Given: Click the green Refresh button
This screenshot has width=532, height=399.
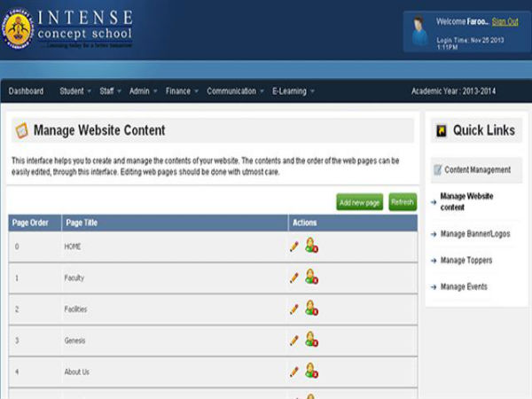Looking at the screenshot, I should pos(403,202).
